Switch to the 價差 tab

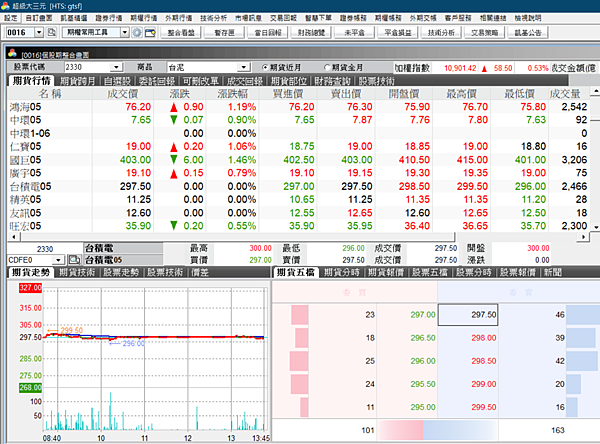(200, 272)
